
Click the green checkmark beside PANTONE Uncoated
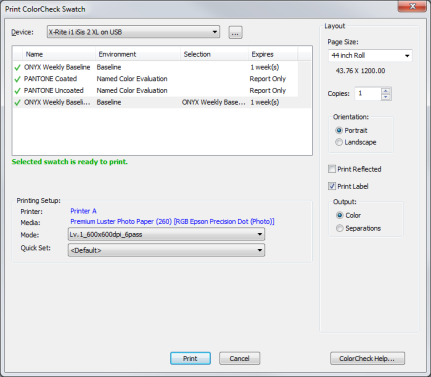(x=18, y=91)
